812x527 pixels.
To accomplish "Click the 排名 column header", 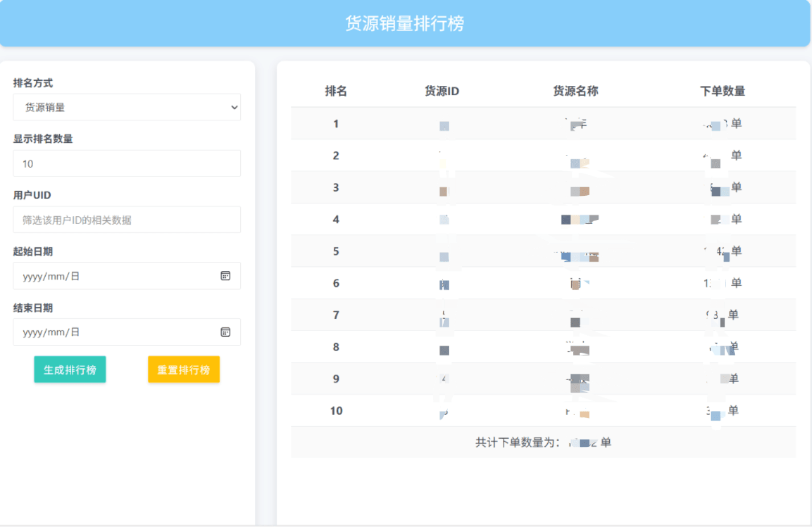I will tap(335, 91).
